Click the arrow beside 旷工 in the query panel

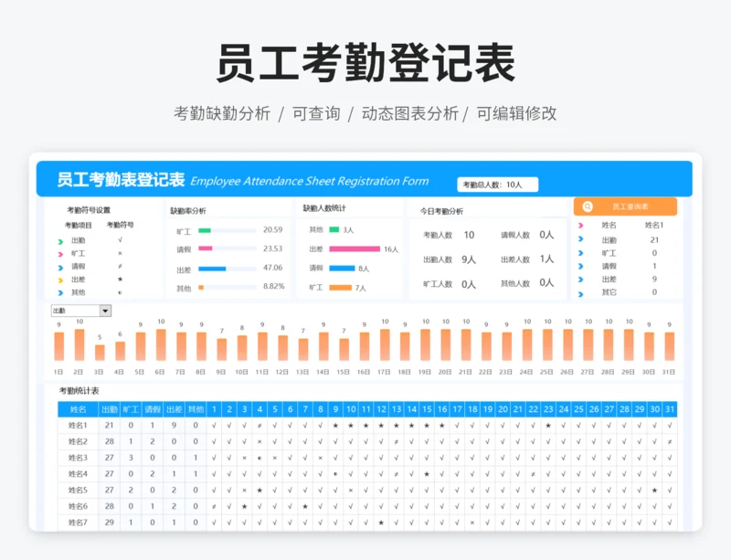(x=581, y=253)
